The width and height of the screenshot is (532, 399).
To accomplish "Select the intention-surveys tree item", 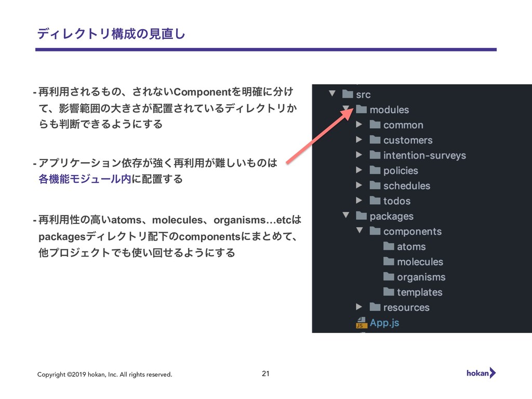I will tap(418, 155).
